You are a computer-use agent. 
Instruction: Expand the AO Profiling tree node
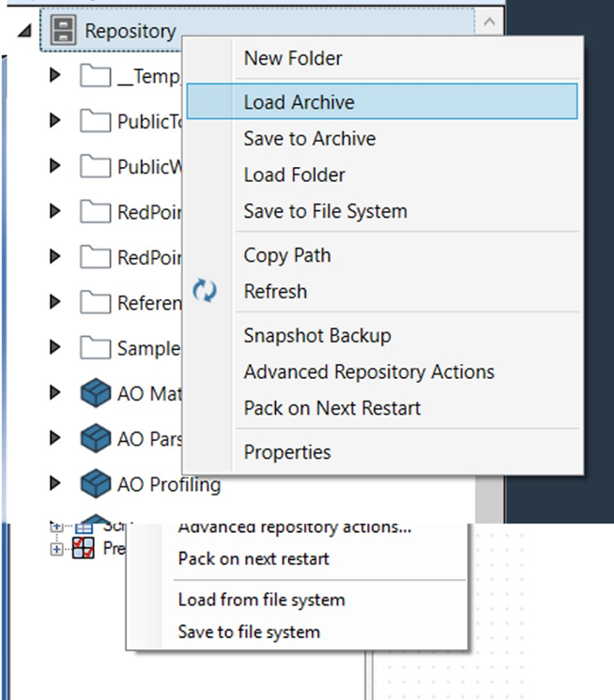tap(54, 484)
